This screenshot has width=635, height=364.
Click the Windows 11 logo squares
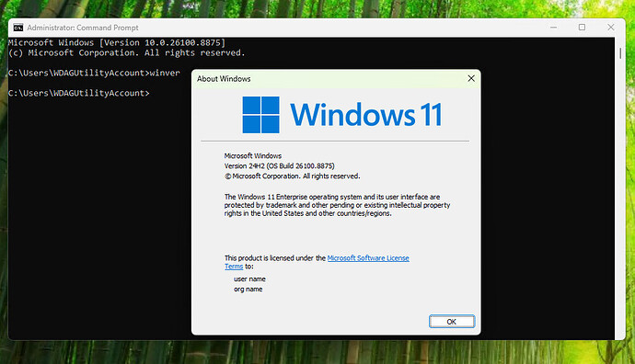[x=260, y=115]
